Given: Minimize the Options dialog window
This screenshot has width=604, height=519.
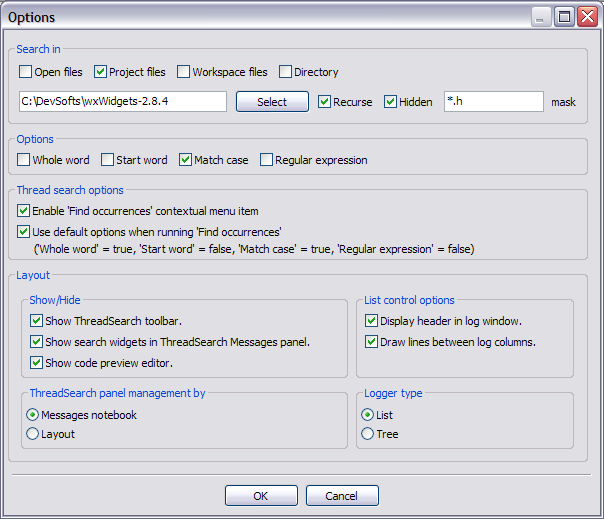Looking at the screenshot, I should (x=541, y=17).
